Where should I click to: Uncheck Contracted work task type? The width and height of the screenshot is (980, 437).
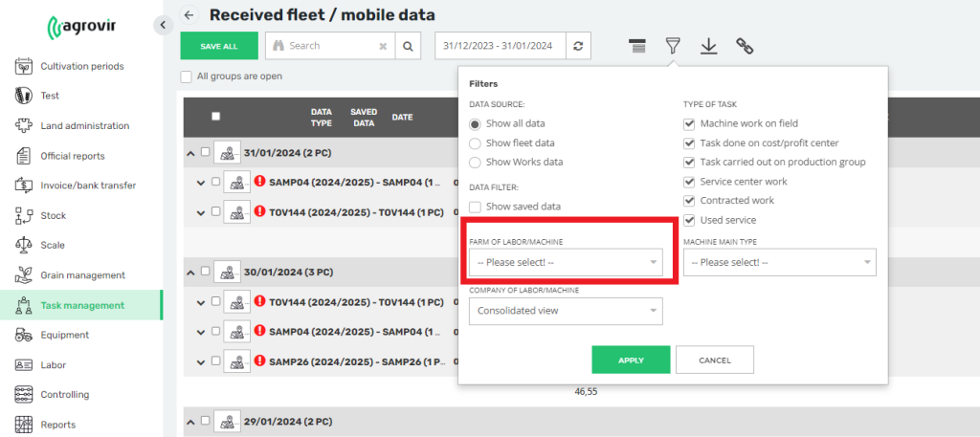pyautogui.click(x=689, y=201)
